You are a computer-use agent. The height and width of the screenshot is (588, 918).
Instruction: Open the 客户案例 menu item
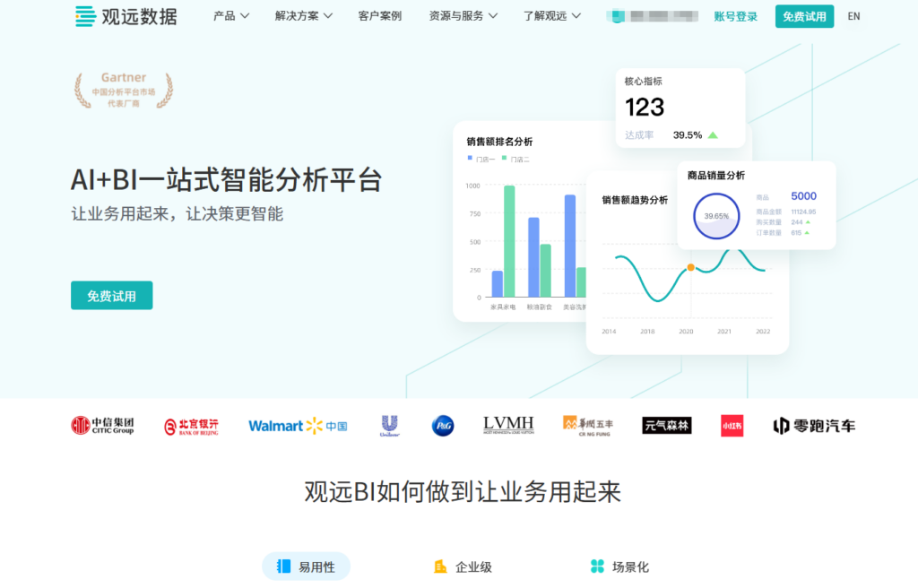(379, 16)
